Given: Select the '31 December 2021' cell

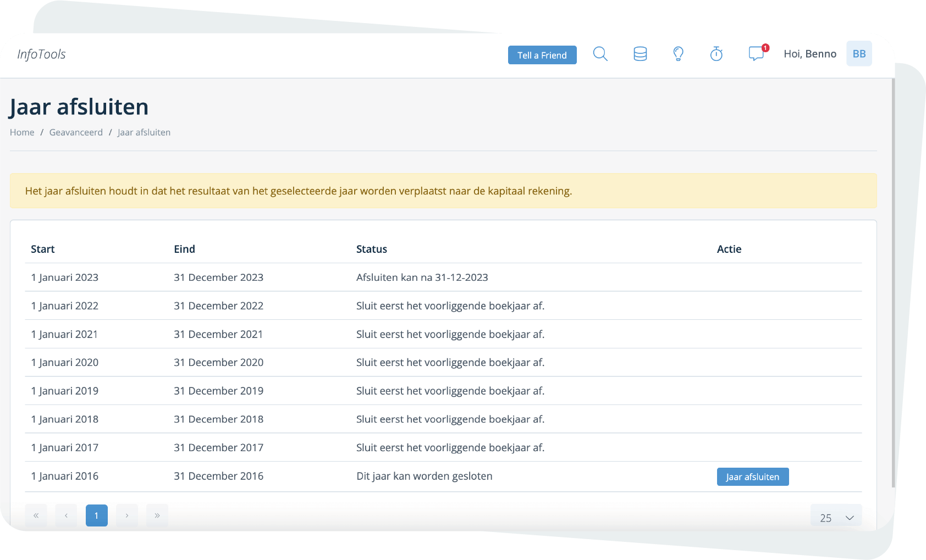Looking at the screenshot, I should pos(218,334).
